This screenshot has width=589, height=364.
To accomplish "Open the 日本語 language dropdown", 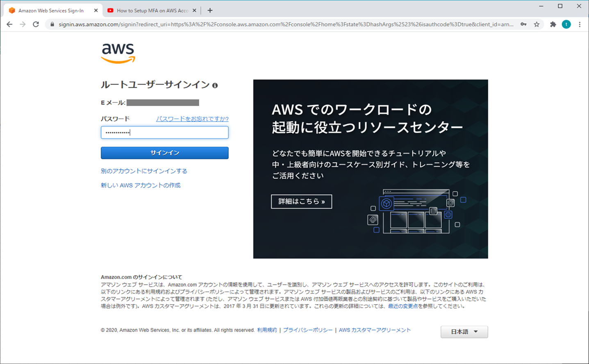I will pos(464,332).
